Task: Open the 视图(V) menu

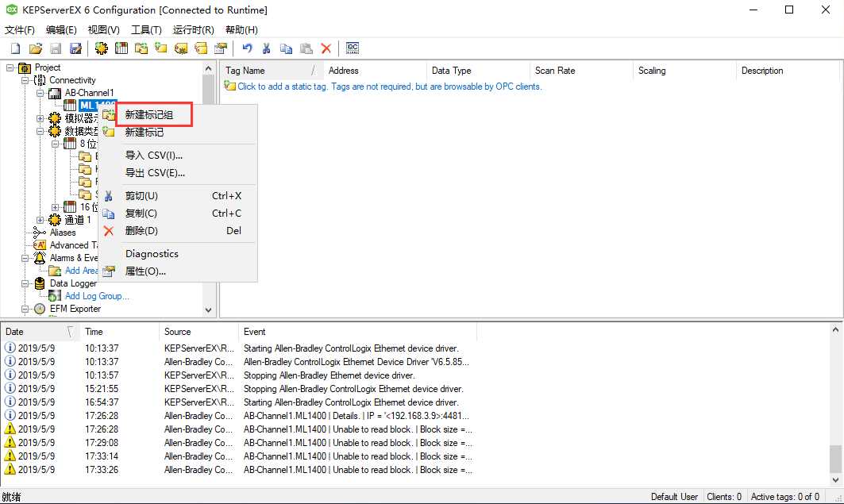Action: (x=104, y=30)
